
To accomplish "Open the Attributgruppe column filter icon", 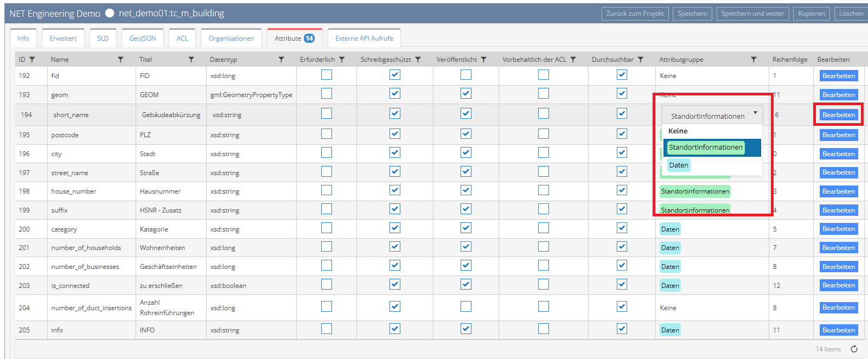I will [x=754, y=60].
